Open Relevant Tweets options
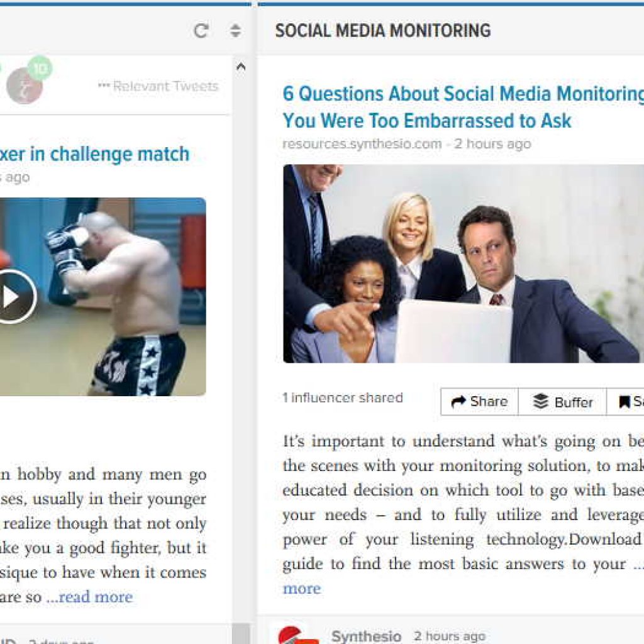Screen dimensions: 644x644 click(158, 86)
